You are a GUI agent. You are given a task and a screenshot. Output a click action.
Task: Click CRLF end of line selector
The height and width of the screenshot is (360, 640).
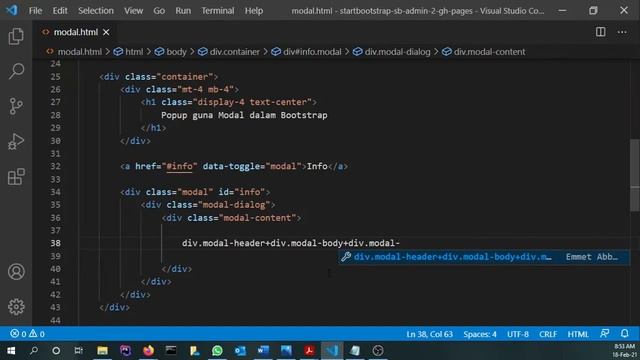(x=548, y=334)
